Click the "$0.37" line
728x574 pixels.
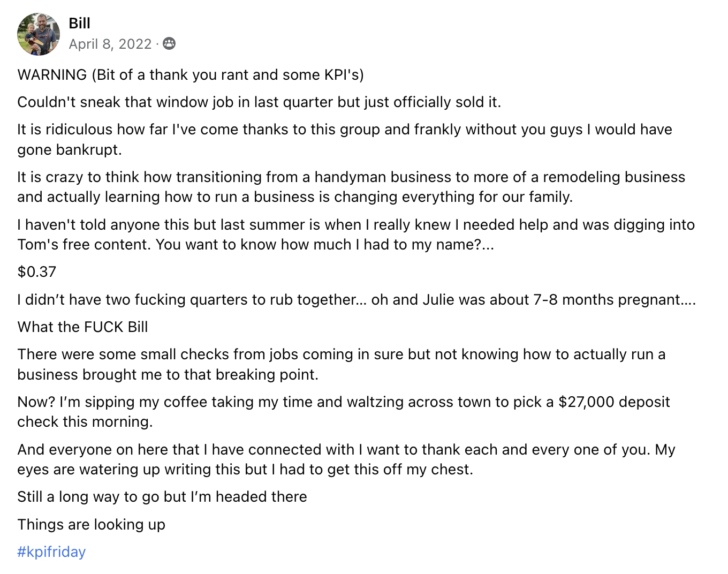tap(37, 272)
